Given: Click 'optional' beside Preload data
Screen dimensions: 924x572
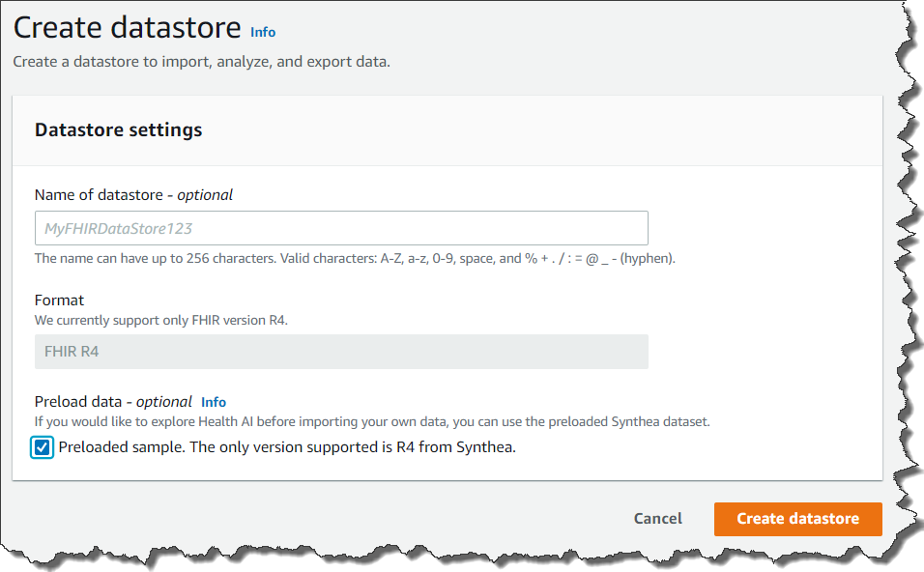Looking at the screenshot, I should coord(164,402).
